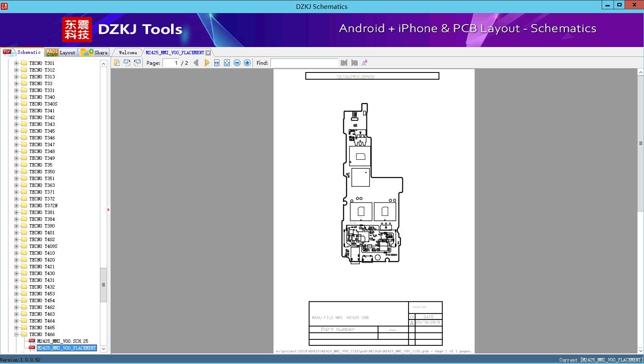Image resolution: width=644 pixels, height=364 pixels.
Task: Expand the TECNO T350 folder
Action: tap(16, 172)
